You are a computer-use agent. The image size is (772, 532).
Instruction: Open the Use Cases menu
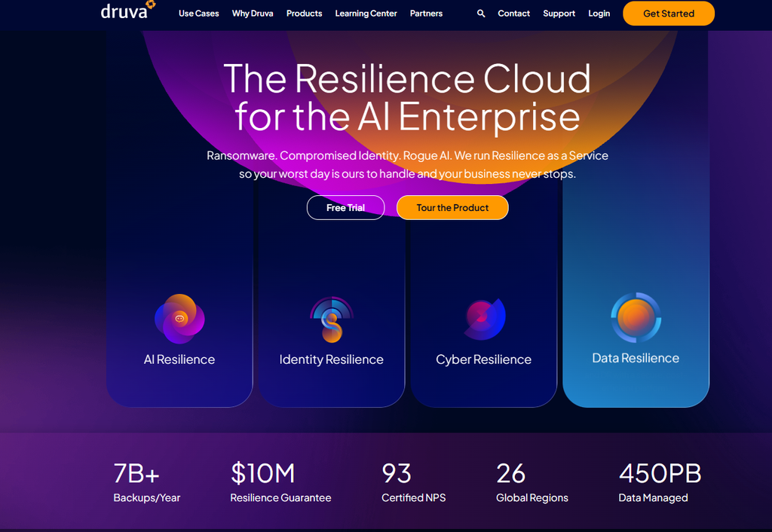199,14
